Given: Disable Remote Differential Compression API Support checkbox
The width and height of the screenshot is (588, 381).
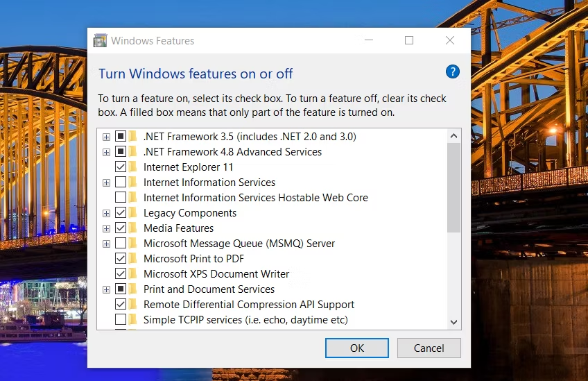Looking at the screenshot, I should click(x=121, y=305).
